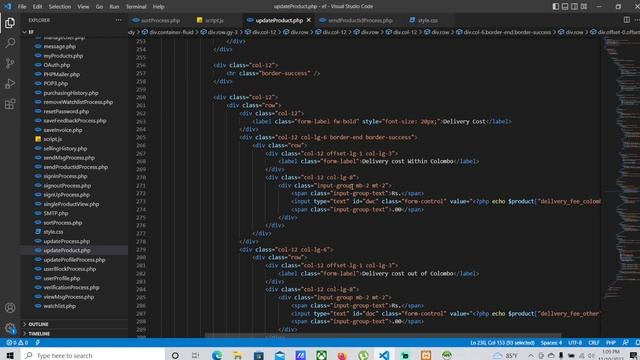This screenshot has width=640, height=360.
Task: Open File Explorer from the taskbar
Action: click(238, 355)
